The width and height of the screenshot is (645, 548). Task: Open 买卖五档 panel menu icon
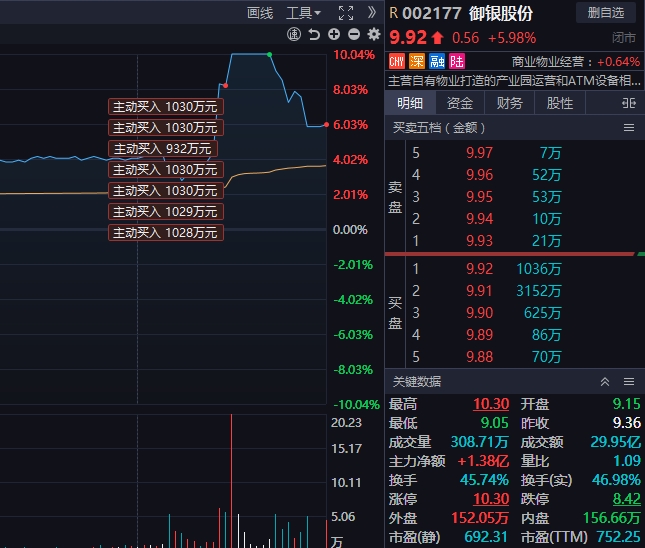coord(629,128)
